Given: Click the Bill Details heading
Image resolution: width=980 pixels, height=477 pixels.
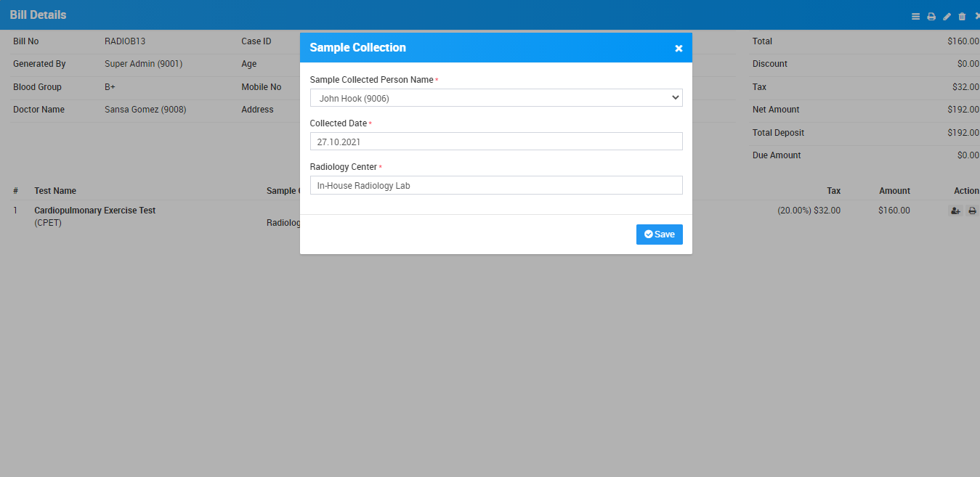Looking at the screenshot, I should coord(38,15).
